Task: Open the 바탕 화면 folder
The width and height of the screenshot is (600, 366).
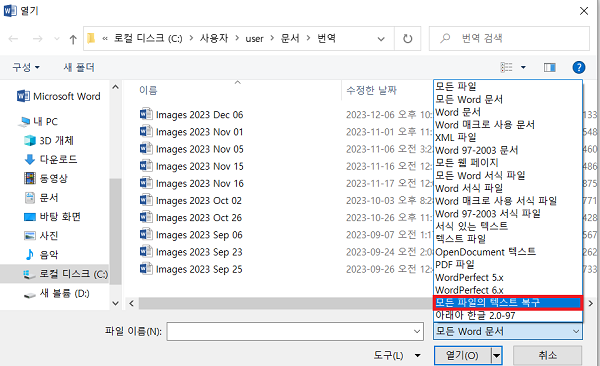Action: [52, 217]
